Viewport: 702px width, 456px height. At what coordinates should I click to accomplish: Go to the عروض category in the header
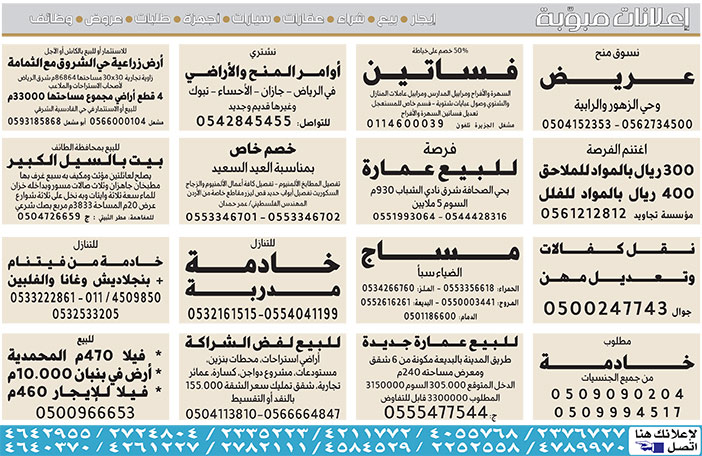(103, 19)
